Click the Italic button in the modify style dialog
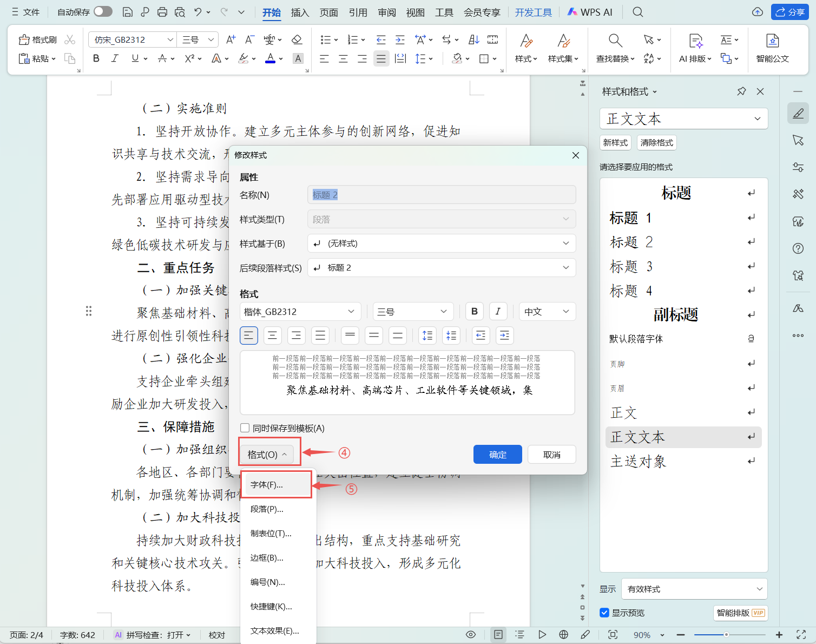 [498, 312]
